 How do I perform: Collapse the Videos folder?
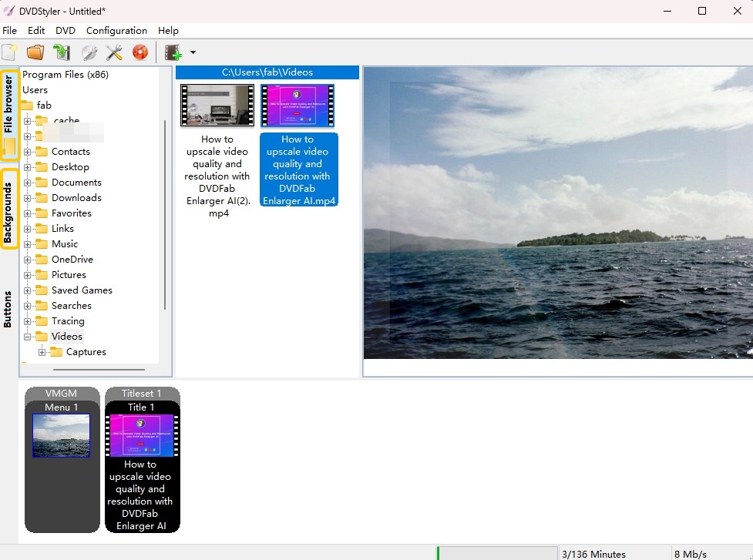[26, 336]
